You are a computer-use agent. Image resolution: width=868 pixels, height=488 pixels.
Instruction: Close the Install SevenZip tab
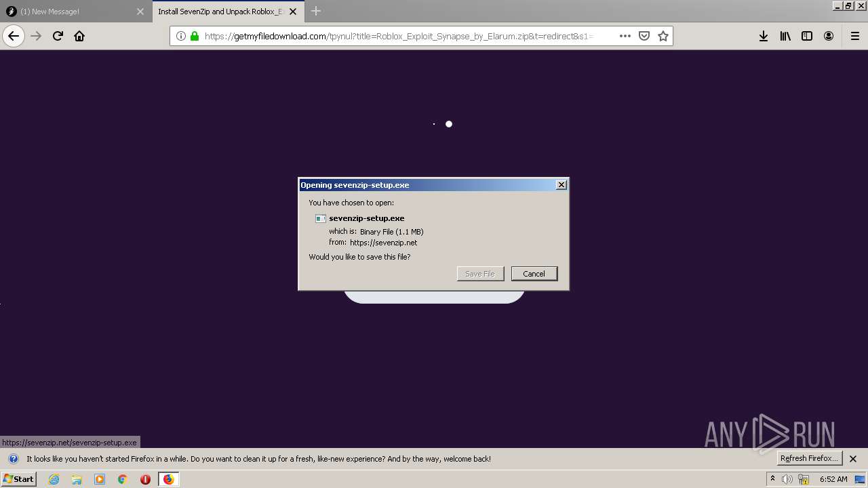pyautogui.click(x=293, y=12)
